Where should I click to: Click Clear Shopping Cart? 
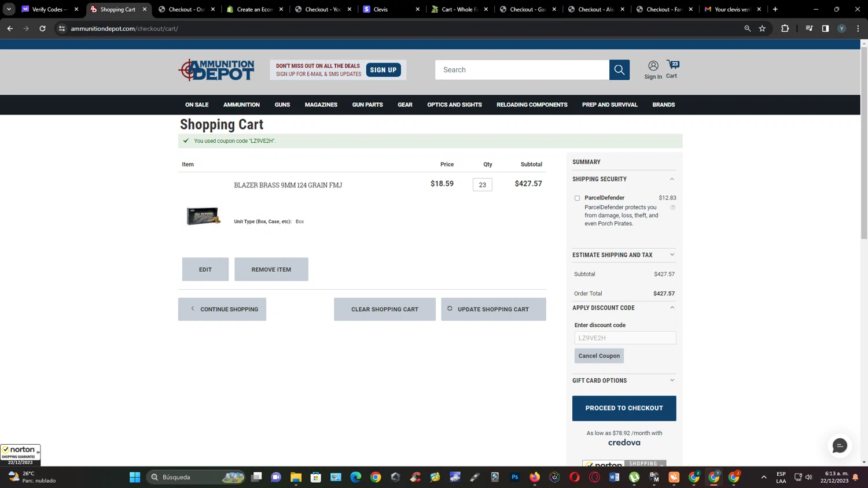(385, 309)
